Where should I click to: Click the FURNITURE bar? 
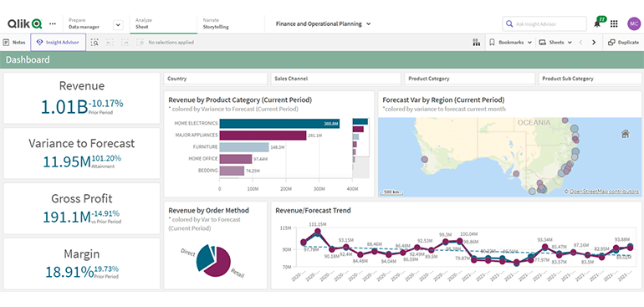(244, 147)
